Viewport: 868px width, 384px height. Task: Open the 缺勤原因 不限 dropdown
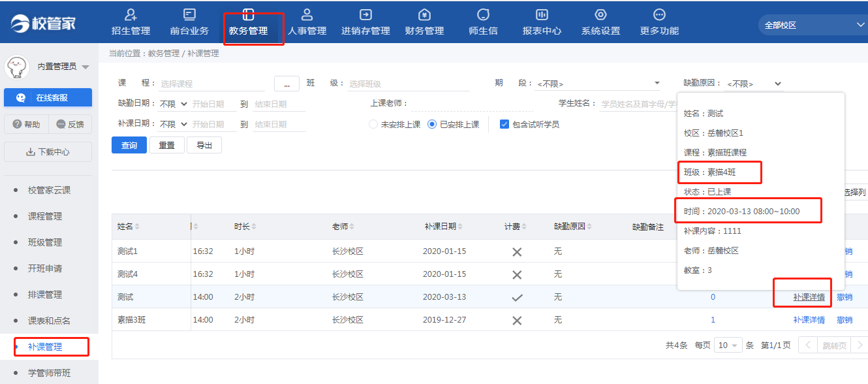(x=754, y=84)
